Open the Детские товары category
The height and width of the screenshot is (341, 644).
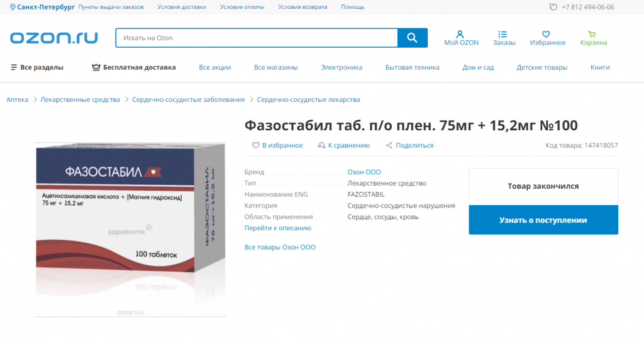(x=541, y=67)
